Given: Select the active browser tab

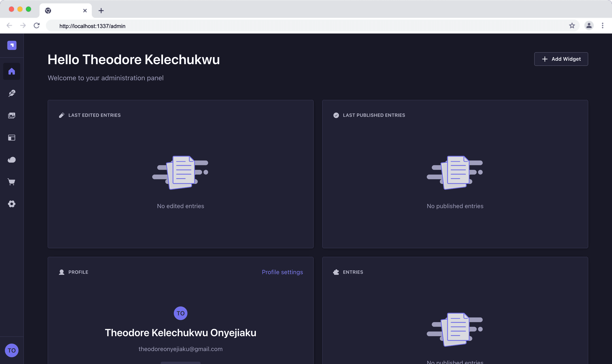Looking at the screenshot, I should (66, 11).
